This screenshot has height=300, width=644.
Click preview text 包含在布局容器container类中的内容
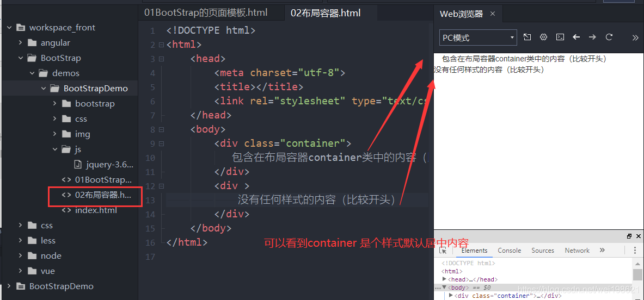click(524, 59)
